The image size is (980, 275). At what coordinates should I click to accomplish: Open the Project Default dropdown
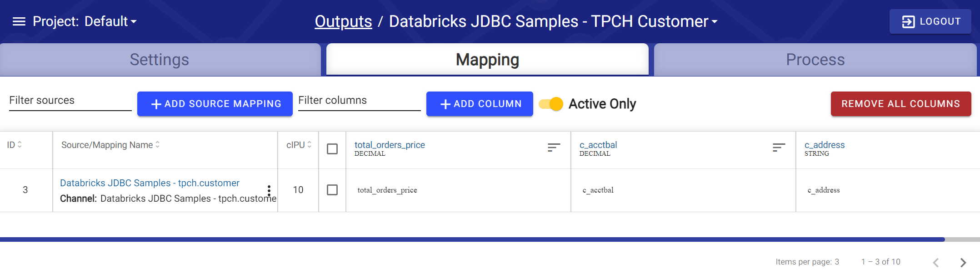coord(110,21)
